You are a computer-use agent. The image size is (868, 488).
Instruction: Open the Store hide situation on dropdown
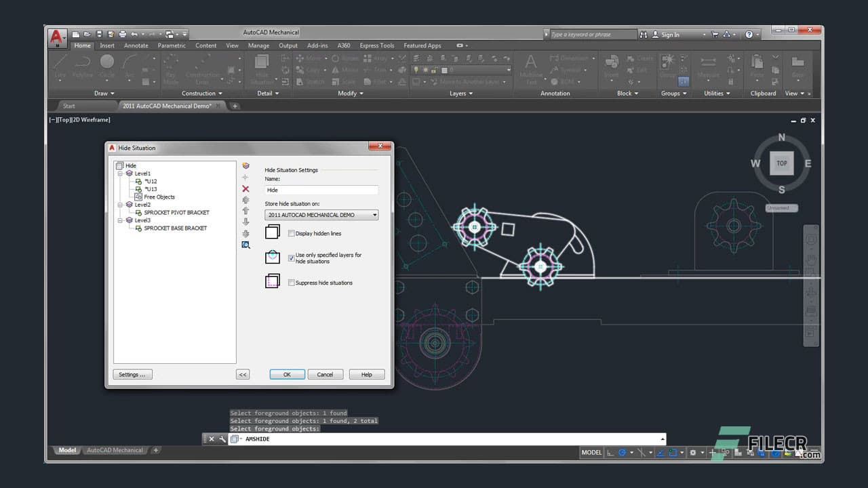tap(374, 214)
